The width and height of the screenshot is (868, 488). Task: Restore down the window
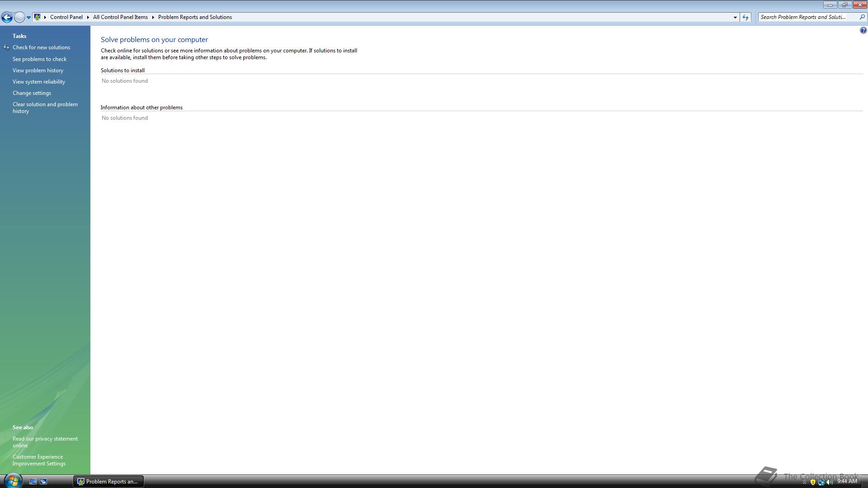[844, 5]
